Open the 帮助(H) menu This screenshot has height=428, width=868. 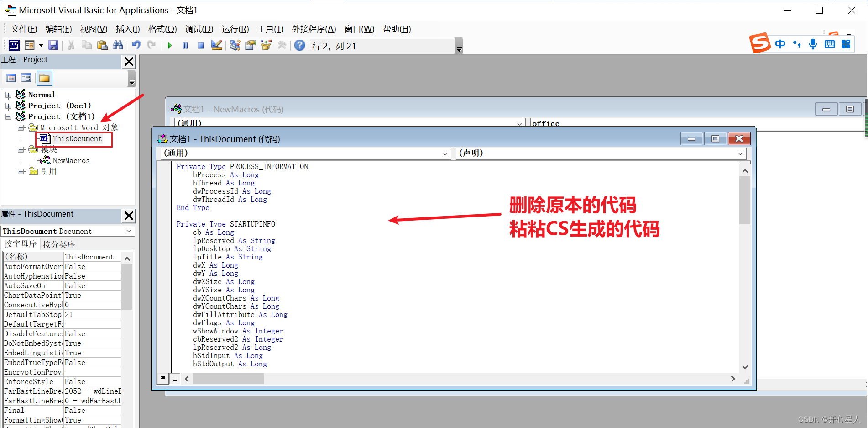pos(397,29)
